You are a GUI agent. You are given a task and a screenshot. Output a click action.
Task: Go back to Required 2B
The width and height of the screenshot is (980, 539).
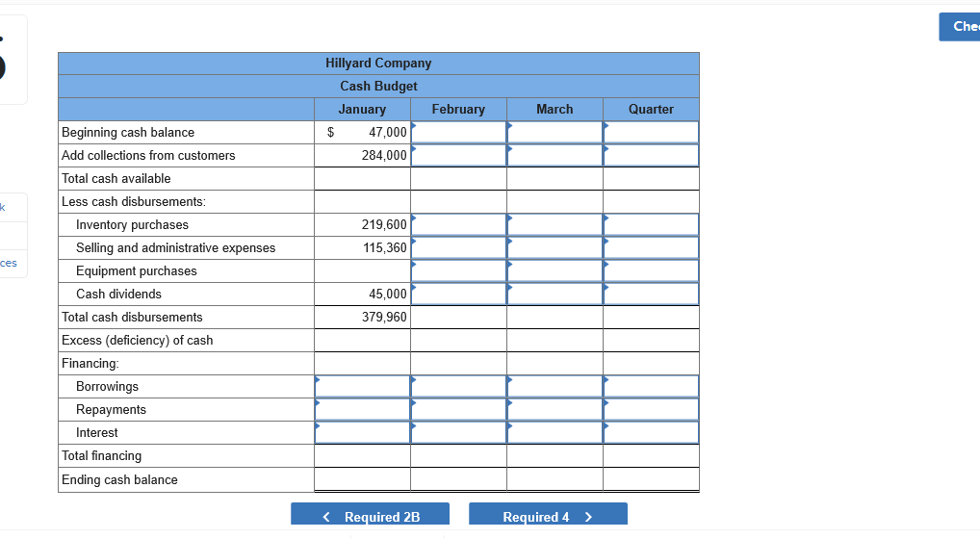pos(370,516)
